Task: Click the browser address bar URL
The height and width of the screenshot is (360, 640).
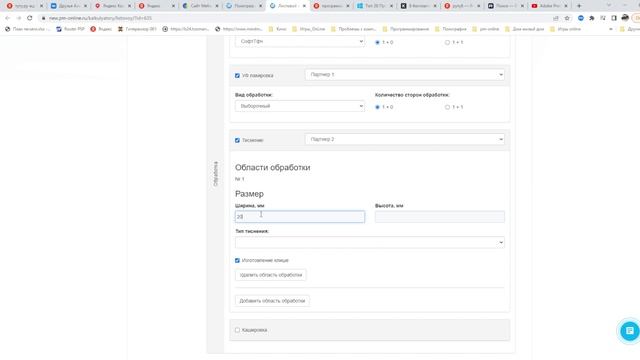Action: [x=100, y=18]
